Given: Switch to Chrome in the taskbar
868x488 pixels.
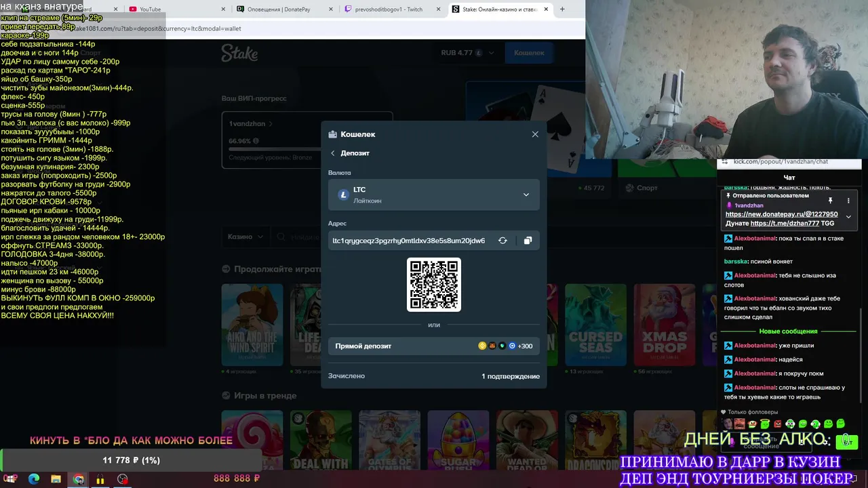Looking at the screenshot, I should (x=79, y=479).
